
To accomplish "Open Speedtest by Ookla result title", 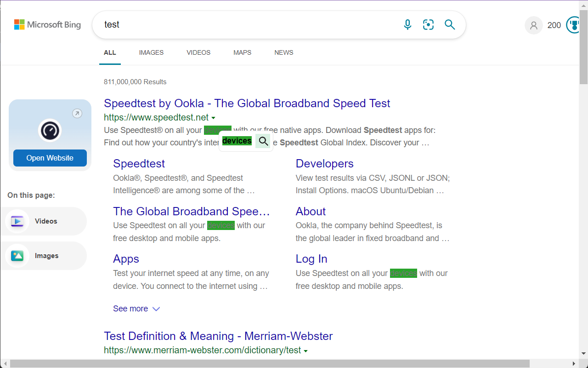I will click(x=247, y=103).
